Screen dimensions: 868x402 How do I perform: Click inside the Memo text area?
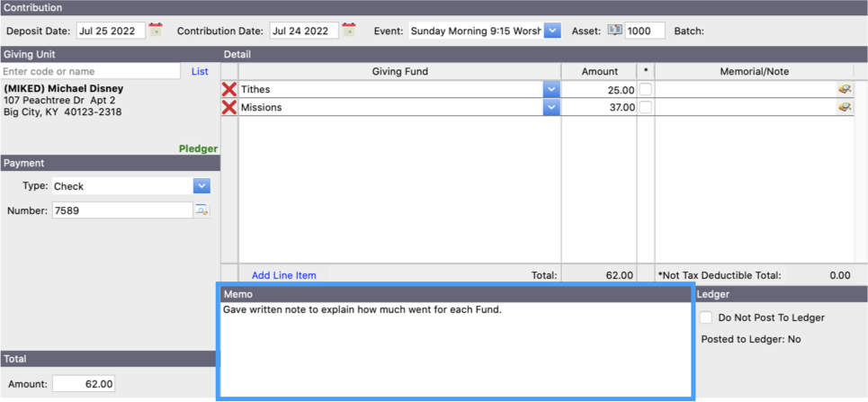click(x=455, y=351)
